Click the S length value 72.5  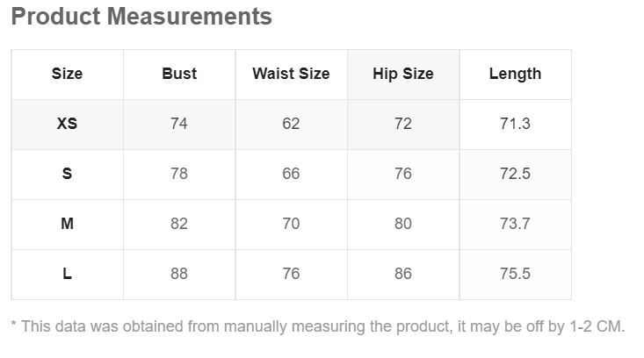515,174
